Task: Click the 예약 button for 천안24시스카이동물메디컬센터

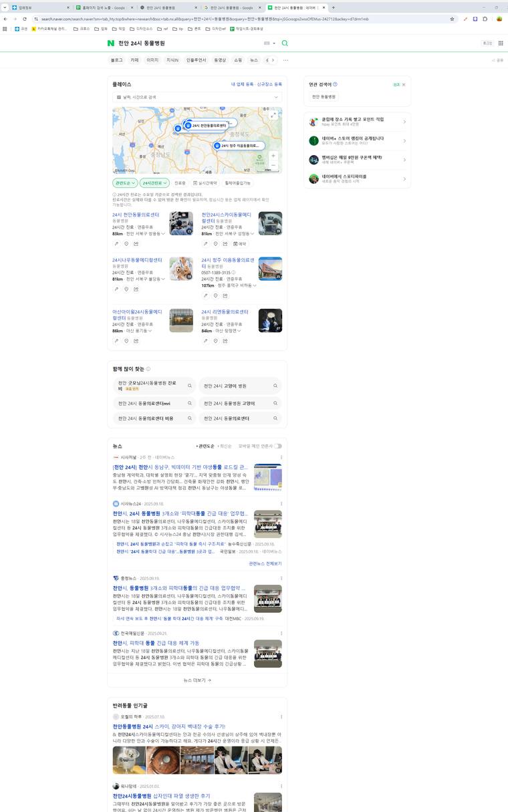Action: pos(240,244)
